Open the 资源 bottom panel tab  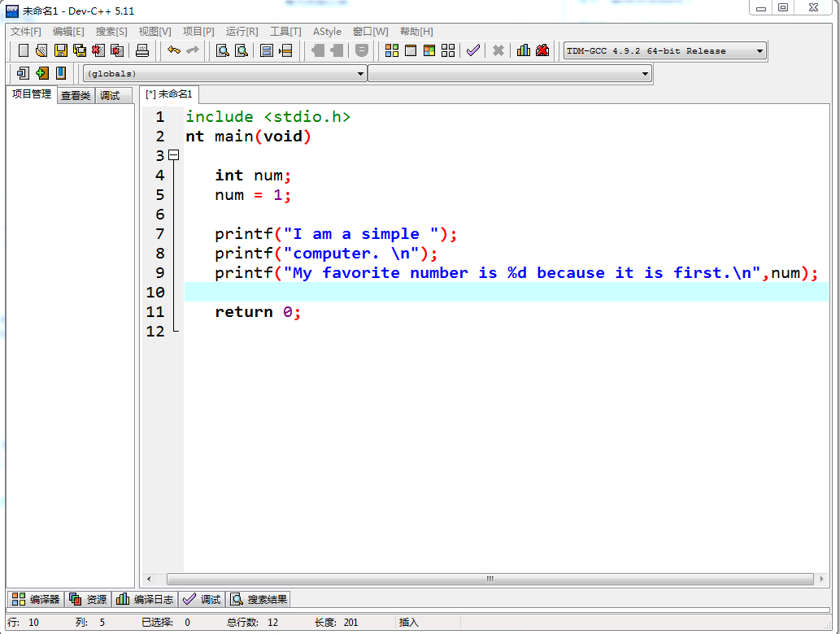(x=89, y=599)
